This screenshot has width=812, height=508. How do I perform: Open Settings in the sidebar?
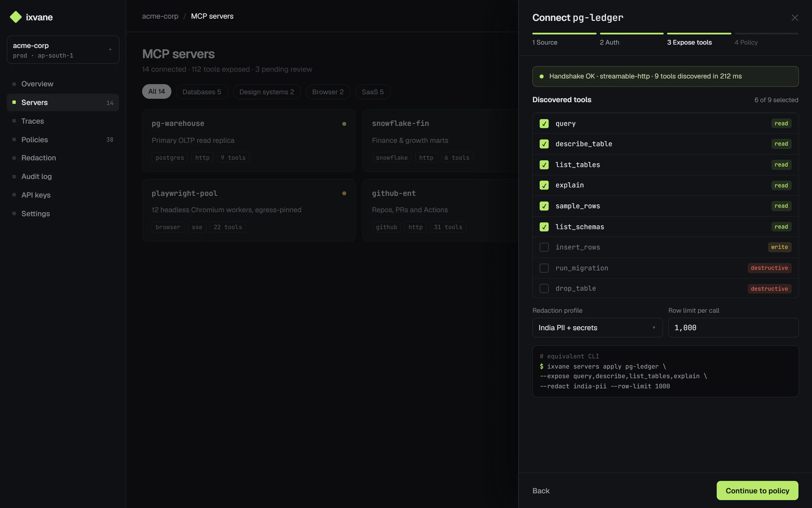pos(63,213)
